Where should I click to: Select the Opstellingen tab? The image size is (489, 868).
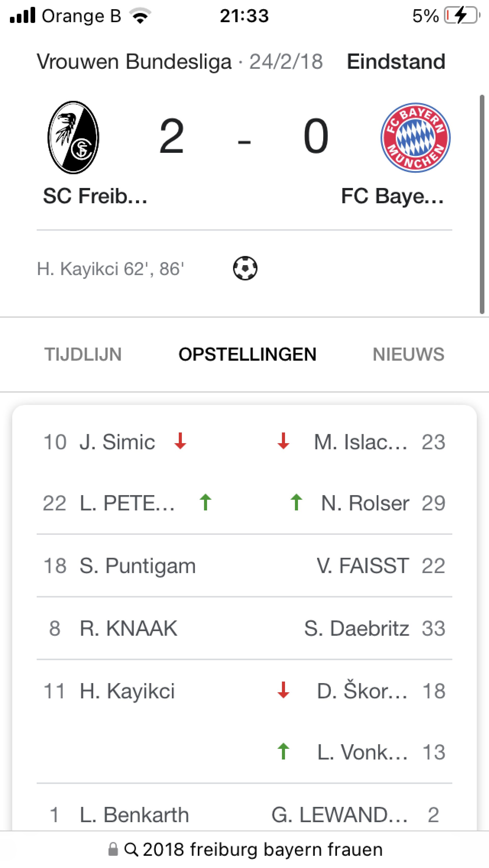point(247,355)
